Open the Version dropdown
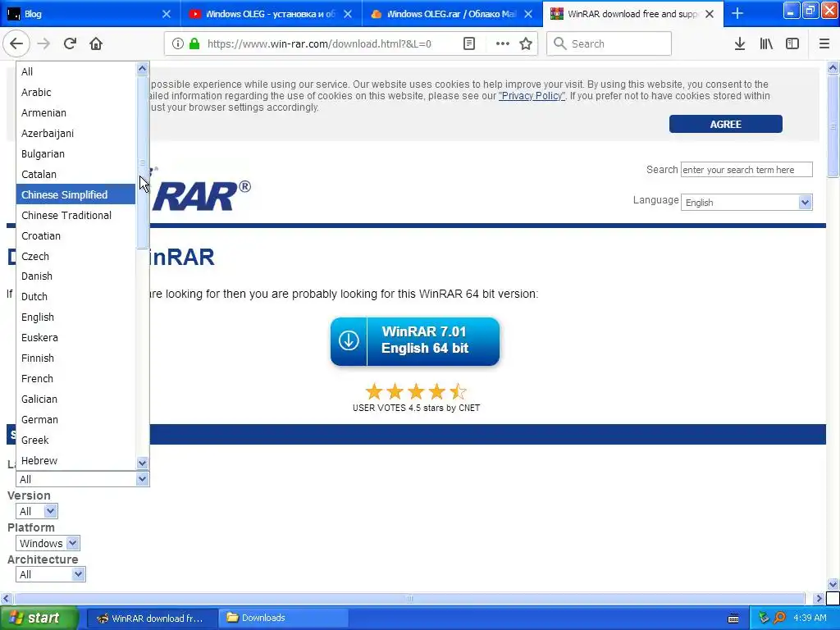Screen dimensions: 840x630 click(x=36, y=511)
